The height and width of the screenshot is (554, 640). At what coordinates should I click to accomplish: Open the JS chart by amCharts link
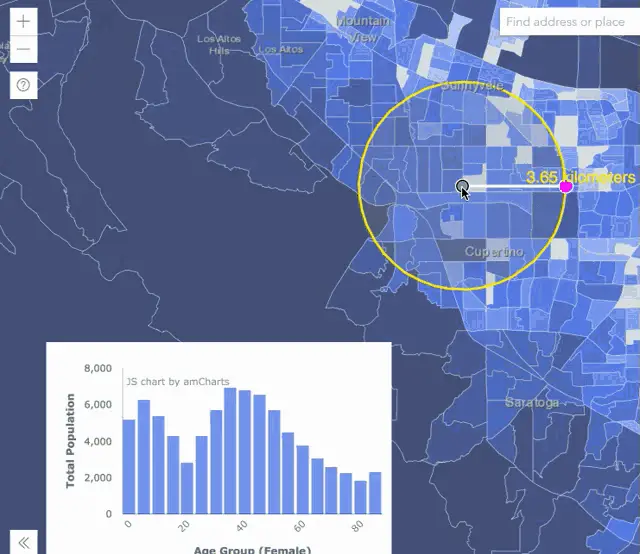click(178, 382)
